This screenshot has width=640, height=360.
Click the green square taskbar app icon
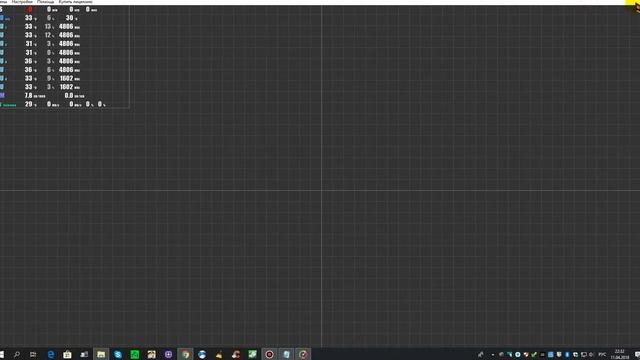click(x=134, y=354)
